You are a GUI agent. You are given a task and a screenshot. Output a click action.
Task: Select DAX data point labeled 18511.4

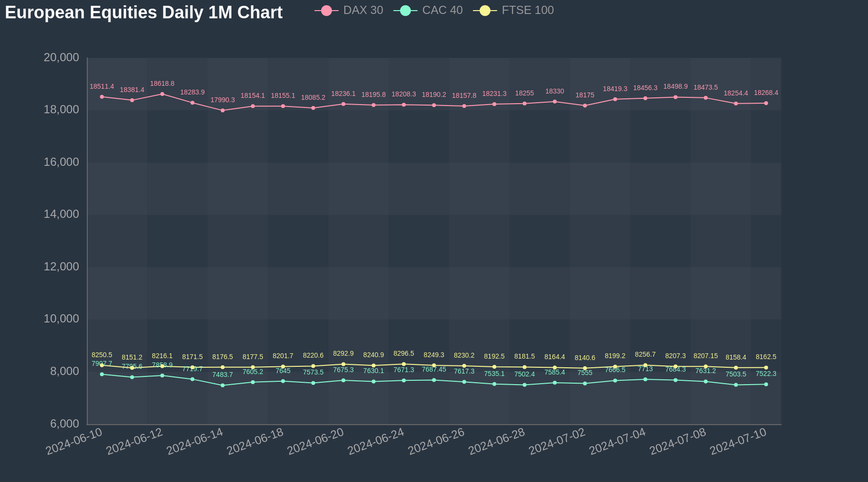pyautogui.click(x=102, y=97)
